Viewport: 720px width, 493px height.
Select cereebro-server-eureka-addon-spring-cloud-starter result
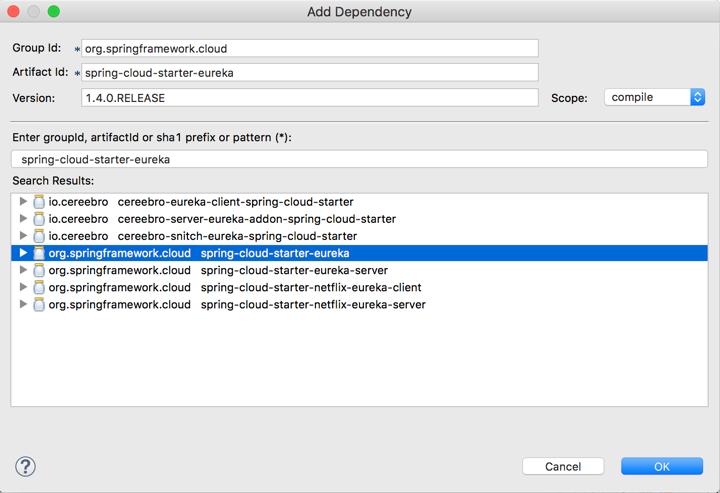coord(256,219)
